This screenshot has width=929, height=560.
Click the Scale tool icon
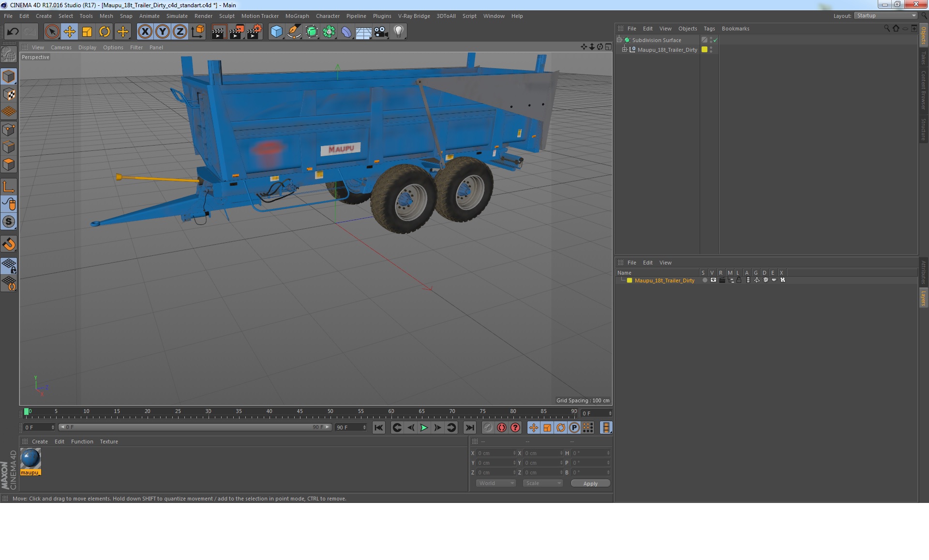[x=87, y=32]
